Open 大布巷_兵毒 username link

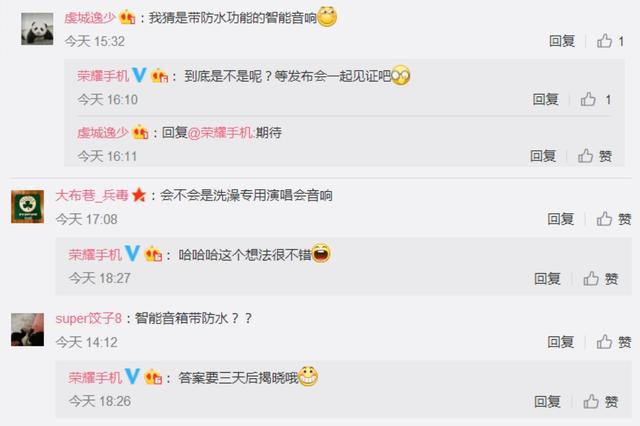pyautogui.click(x=92, y=195)
